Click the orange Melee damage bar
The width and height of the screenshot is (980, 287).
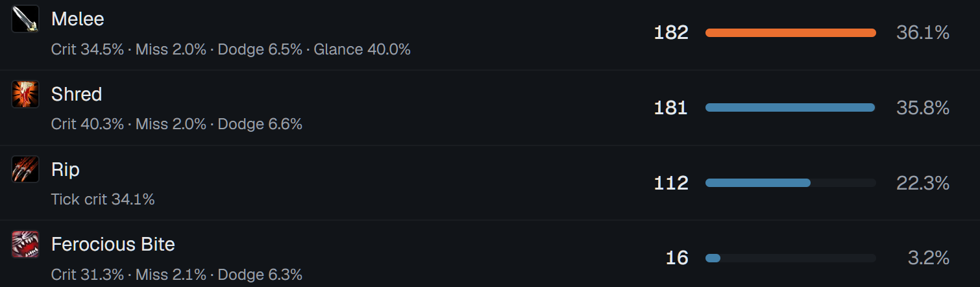pyautogui.click(x=790, y=32)
